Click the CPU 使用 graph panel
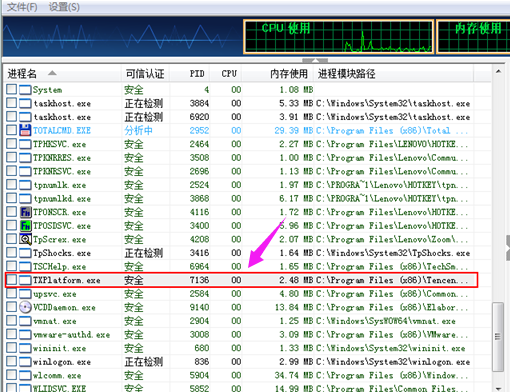The height and width of the screenshot is (392, 510). click(x=339, y=37)
